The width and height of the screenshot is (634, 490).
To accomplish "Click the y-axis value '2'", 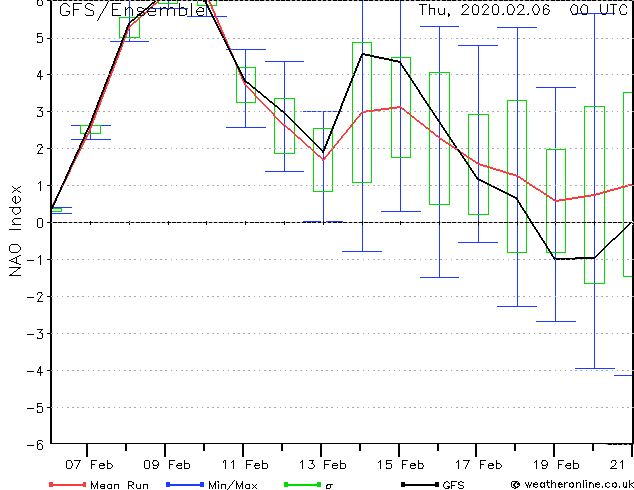I will coord(39,149).
